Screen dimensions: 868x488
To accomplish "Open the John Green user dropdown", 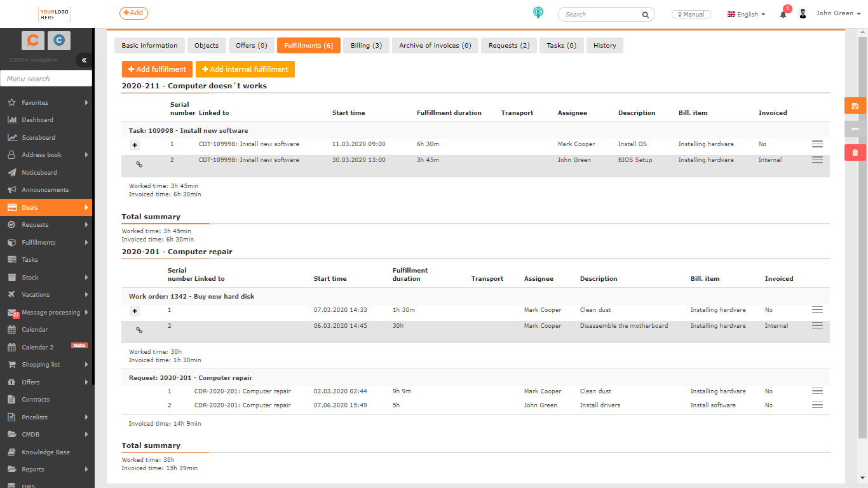I will pyautogui.click(x=839, y=13).
